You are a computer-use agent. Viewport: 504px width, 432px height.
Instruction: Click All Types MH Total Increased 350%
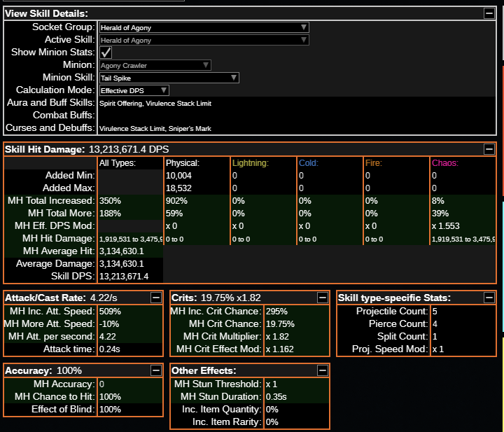[111, 201]
